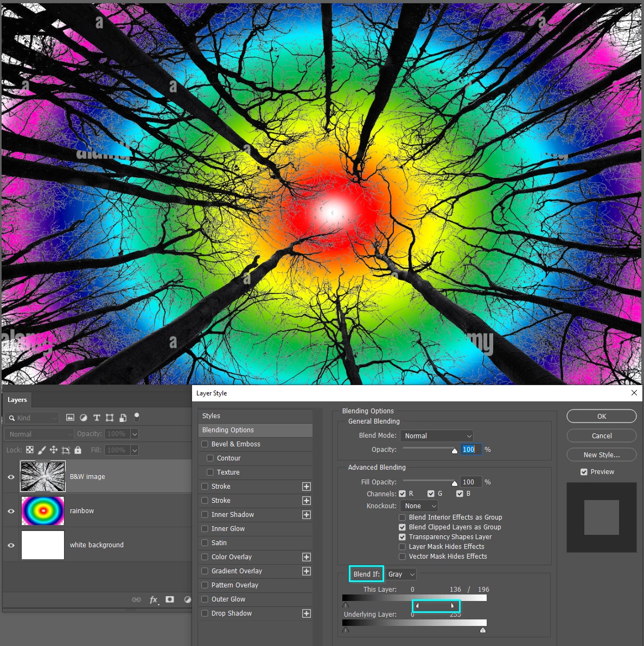Open the Kind filter dropdown

tap(32, 418)
